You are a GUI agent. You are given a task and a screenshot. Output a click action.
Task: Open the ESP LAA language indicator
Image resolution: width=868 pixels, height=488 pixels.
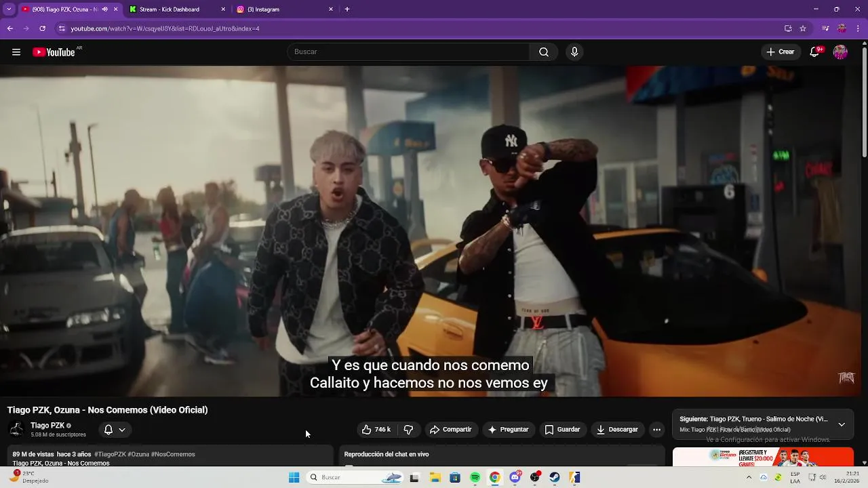pyautogui.click(x=794, y=477)
